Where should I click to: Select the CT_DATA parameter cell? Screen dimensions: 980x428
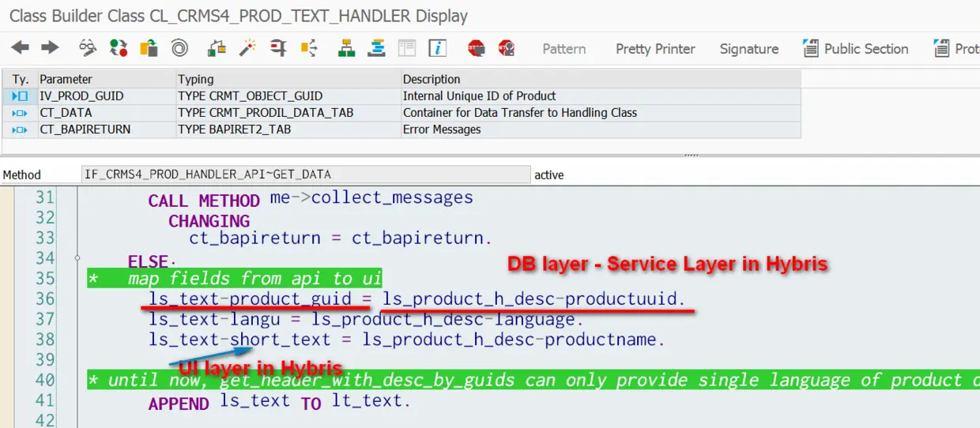[x=107, y=113]
